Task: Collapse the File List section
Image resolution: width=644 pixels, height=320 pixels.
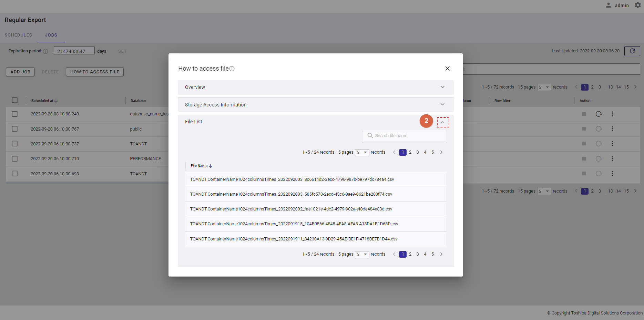Action: pyautogui.click(x=442, y=122)
